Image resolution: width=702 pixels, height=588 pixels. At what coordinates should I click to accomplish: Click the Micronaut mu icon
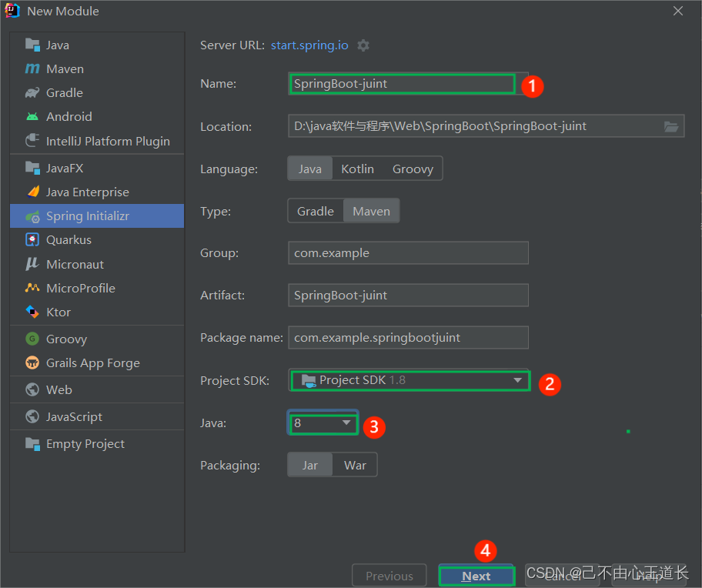pos(32,264)
